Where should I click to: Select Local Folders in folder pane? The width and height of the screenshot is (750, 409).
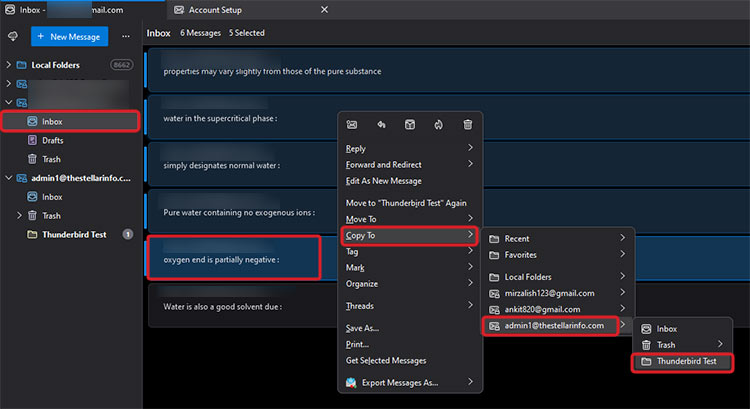(x=55, y=65)
